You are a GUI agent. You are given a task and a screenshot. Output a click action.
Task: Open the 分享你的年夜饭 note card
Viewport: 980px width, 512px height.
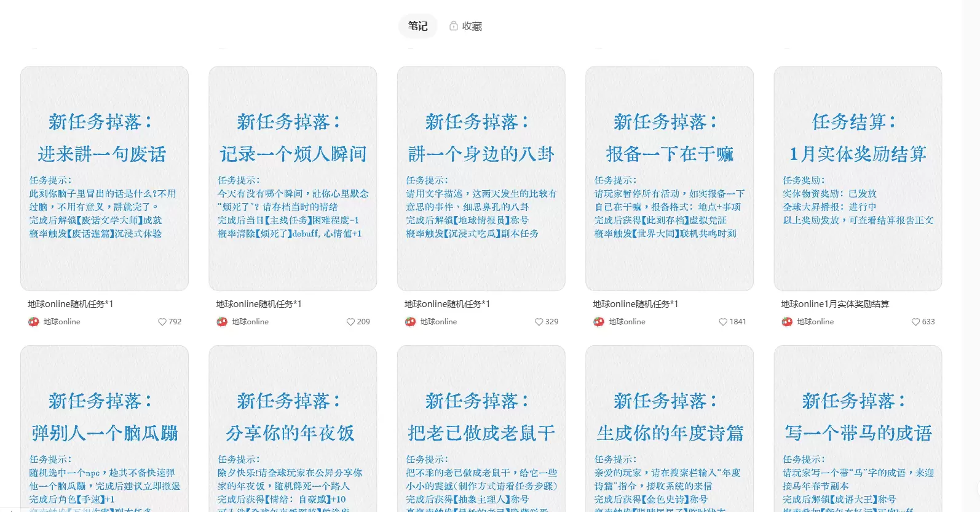[293, 428]
